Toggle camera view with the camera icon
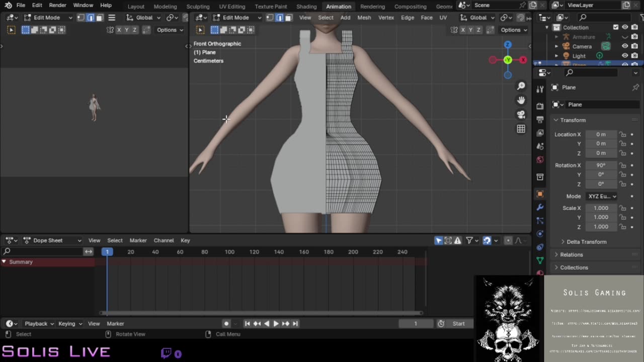The image size is (644, 362). (x=521, y=115)
